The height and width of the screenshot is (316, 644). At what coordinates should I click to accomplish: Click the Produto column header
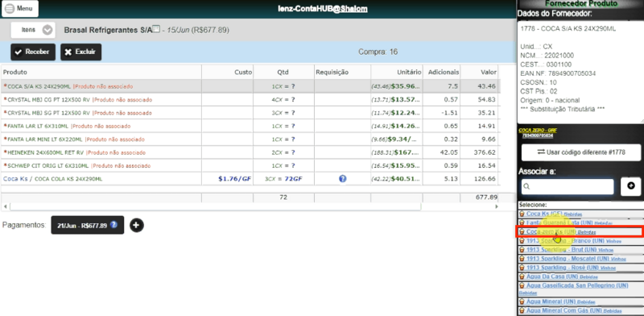101,72
